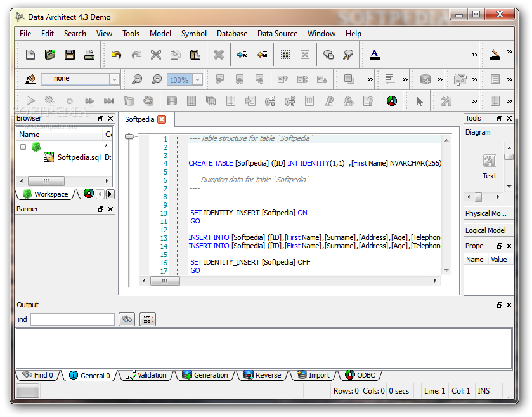The width and height of the screenshot is (532, 417).
Task: Click the Print icon
Action: pos(89,55)
